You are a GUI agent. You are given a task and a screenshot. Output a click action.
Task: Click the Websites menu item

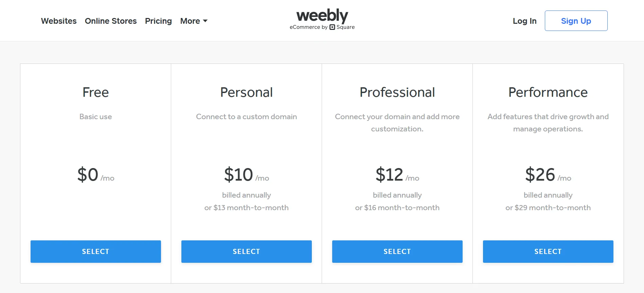(x=58, y=21)
